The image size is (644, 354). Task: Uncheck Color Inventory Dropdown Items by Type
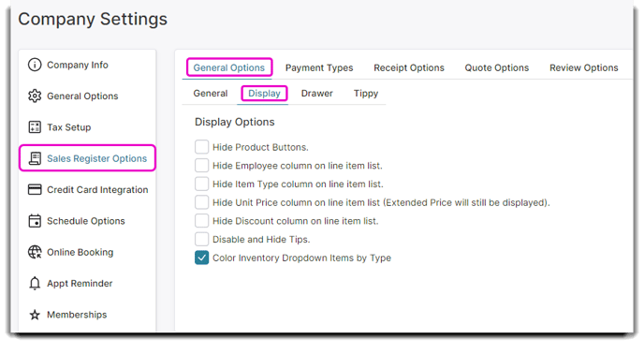201,258
